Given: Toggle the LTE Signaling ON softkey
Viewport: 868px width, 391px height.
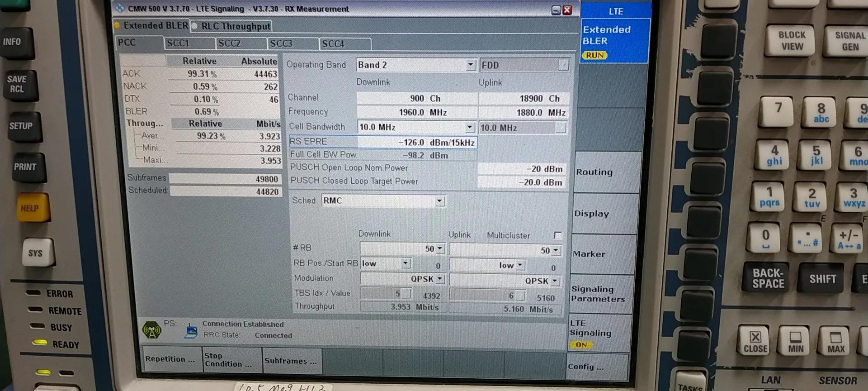Looking at the screenshot, I should (599, 334).
